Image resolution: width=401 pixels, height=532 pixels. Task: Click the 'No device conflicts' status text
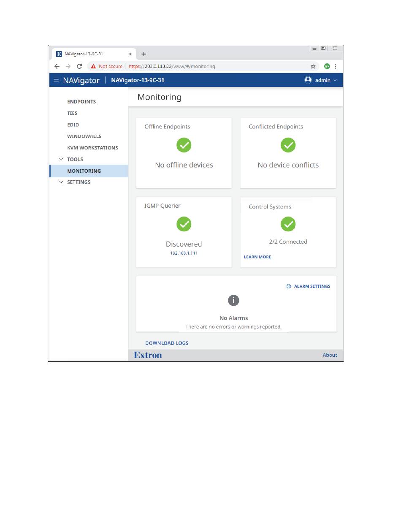[x=288, y=165]
